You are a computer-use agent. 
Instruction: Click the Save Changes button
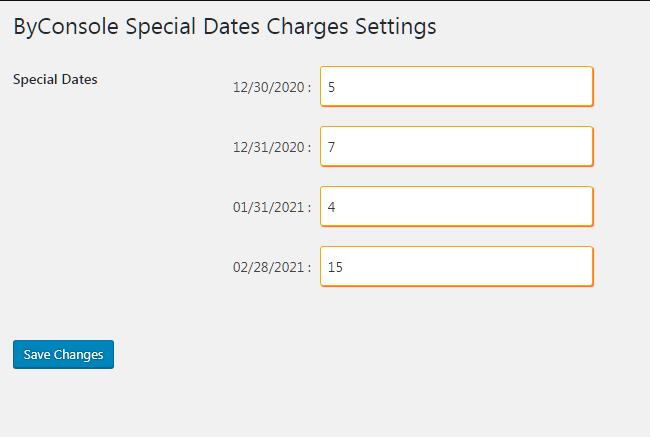pyautogui.click(x=63, y=354)
